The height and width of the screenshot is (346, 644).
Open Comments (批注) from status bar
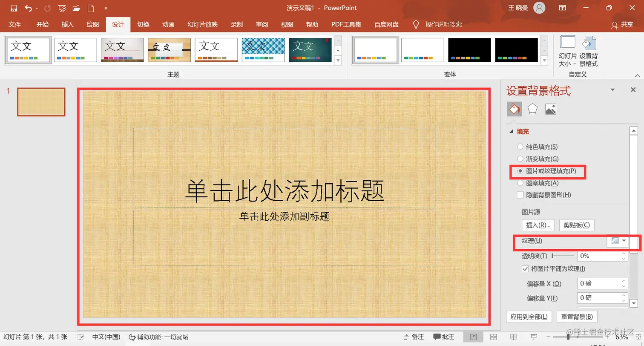(x=444, y=337)
